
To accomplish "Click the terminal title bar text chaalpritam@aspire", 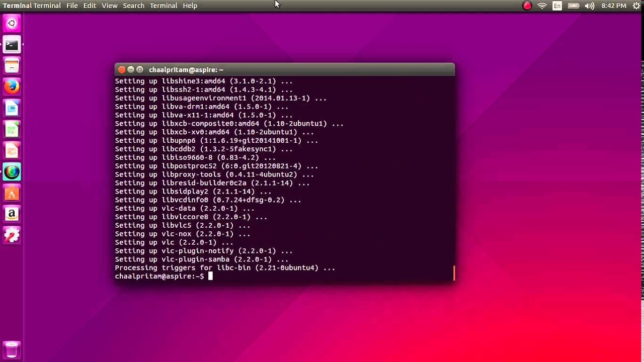I will click(x=186, y=69).
